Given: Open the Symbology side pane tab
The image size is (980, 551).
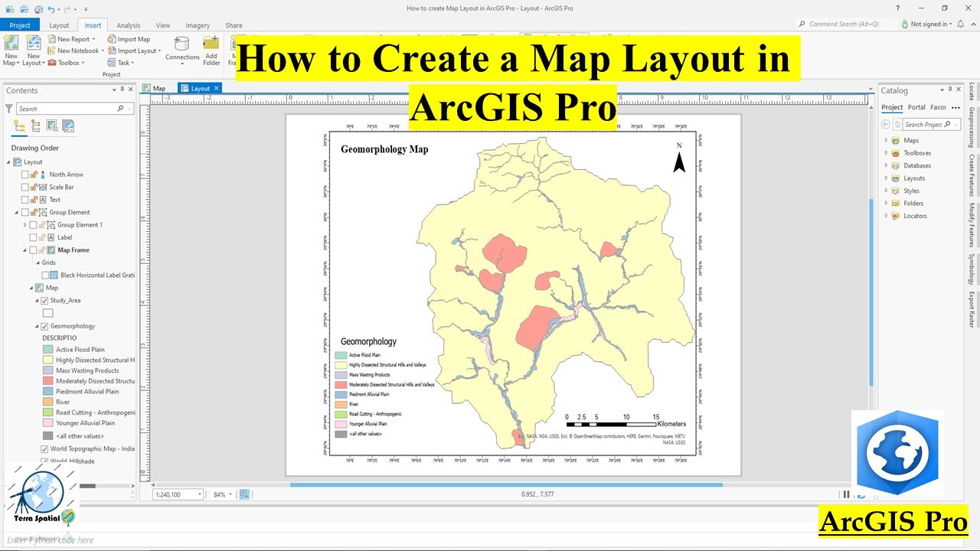Looking at the screenshot, I should coord(972,268).
